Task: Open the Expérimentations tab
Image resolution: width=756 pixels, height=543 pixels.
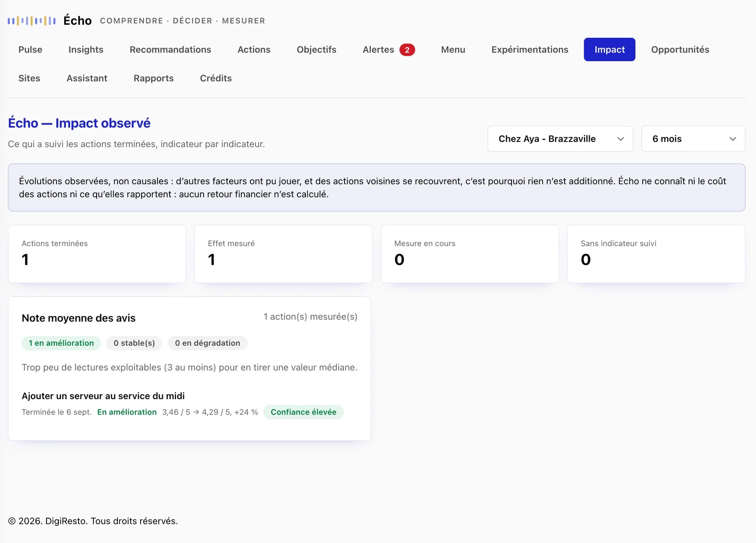Action: 530,50
